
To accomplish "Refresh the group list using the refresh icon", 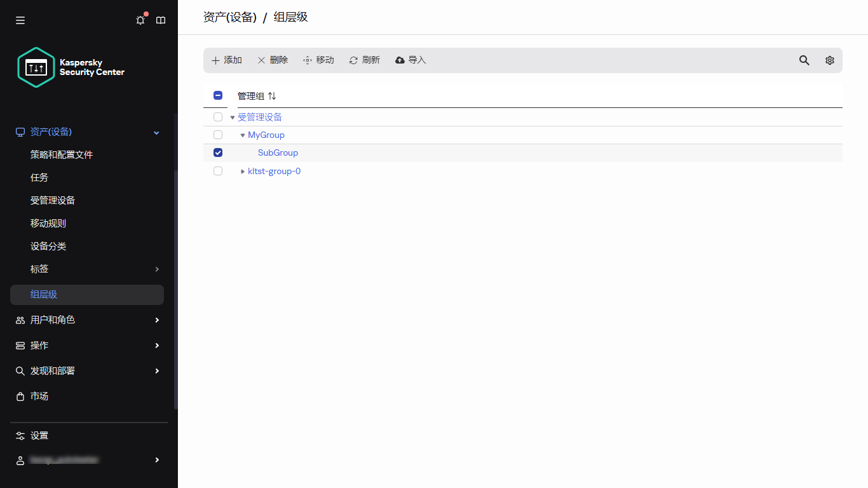I will pos(353,60).
